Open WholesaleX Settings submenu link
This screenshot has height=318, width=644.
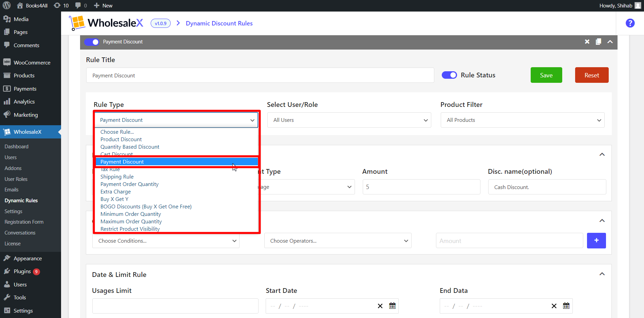(x=14, y=211)
